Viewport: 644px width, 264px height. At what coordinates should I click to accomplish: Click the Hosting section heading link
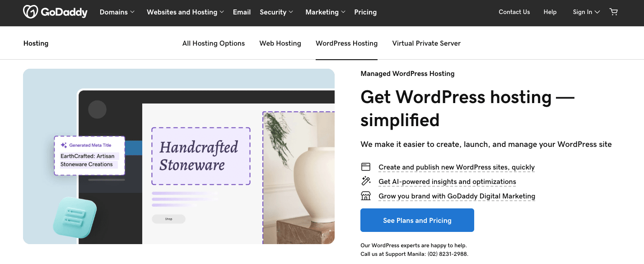[x=36, y=43]
